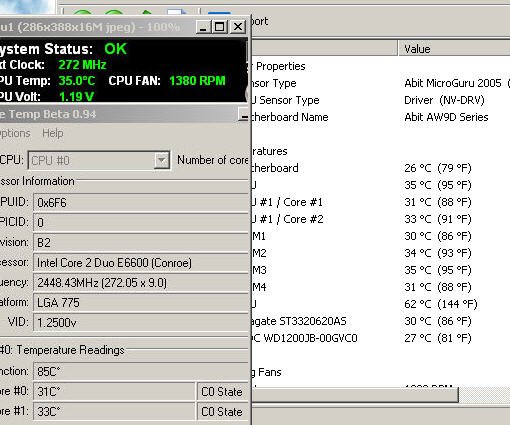Click the Core #1 temperature 33C field
The image size is (510, 425).
click(x=114, y=411)
